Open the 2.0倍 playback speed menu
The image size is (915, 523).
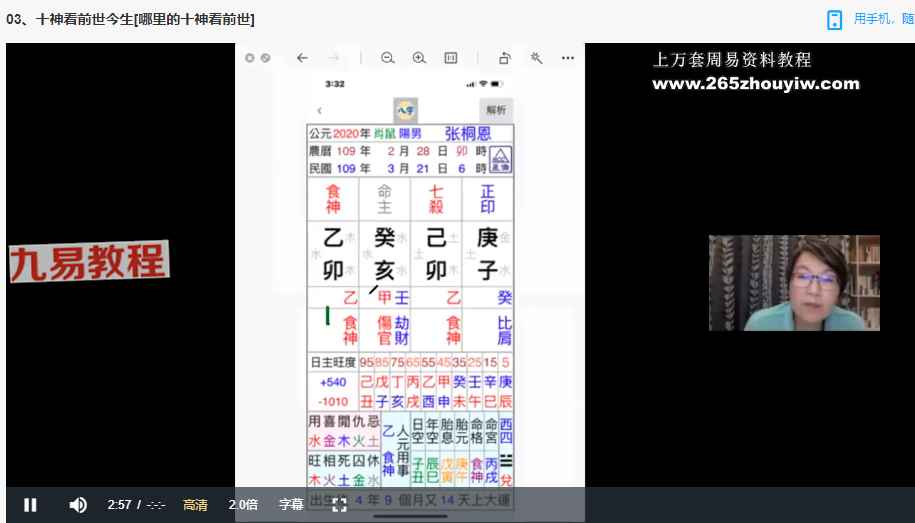tap(243, 505)
